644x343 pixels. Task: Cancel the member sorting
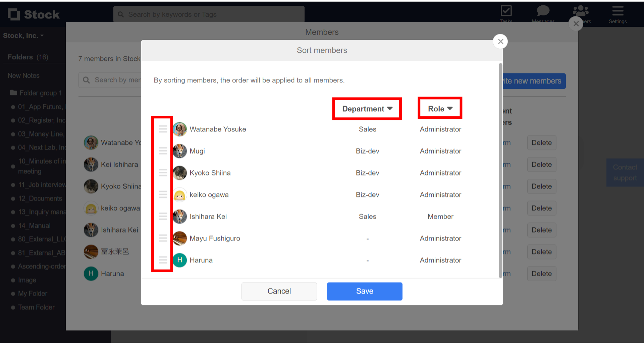(x=279, y=291)
